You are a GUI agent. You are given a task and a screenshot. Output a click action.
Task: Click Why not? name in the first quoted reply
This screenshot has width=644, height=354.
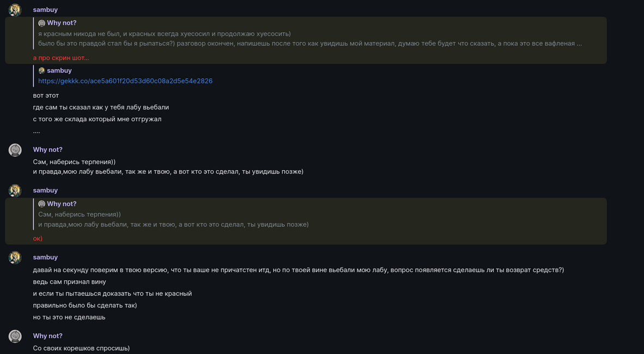coord(62,23)
